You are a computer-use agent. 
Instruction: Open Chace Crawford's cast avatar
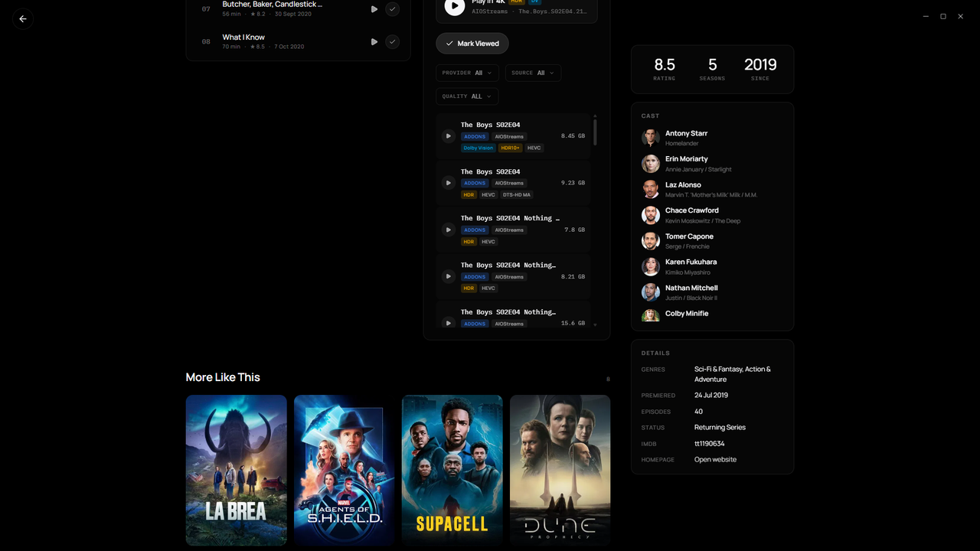(651, 215)
